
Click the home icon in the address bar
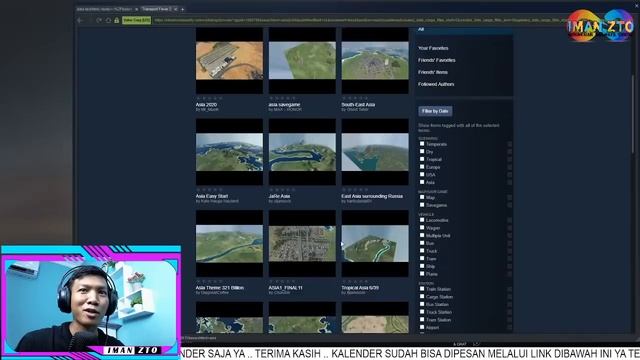108,20
